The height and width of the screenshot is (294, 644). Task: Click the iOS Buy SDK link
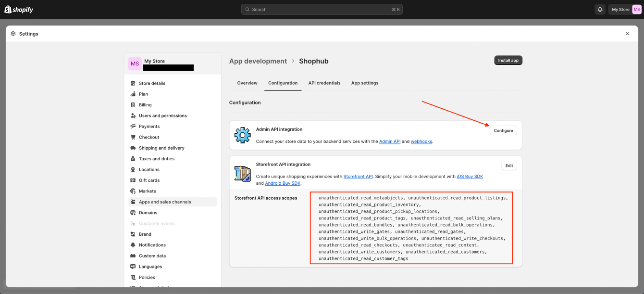[x=470, y=176]
